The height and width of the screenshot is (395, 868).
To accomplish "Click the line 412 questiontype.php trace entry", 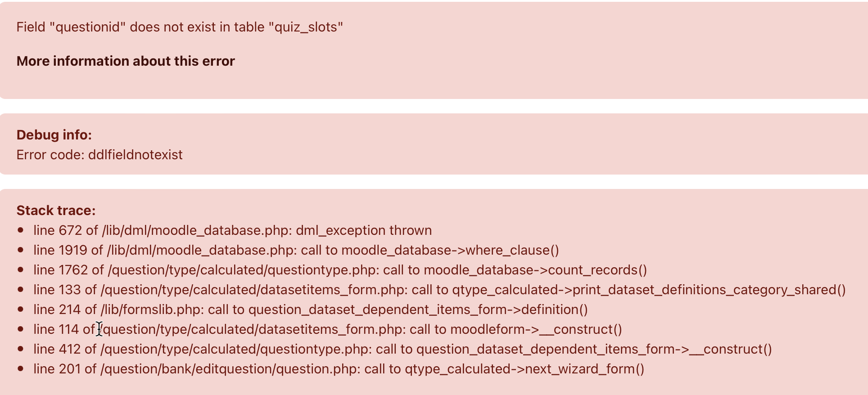I will pyautogui.click(x=402, y=349).
